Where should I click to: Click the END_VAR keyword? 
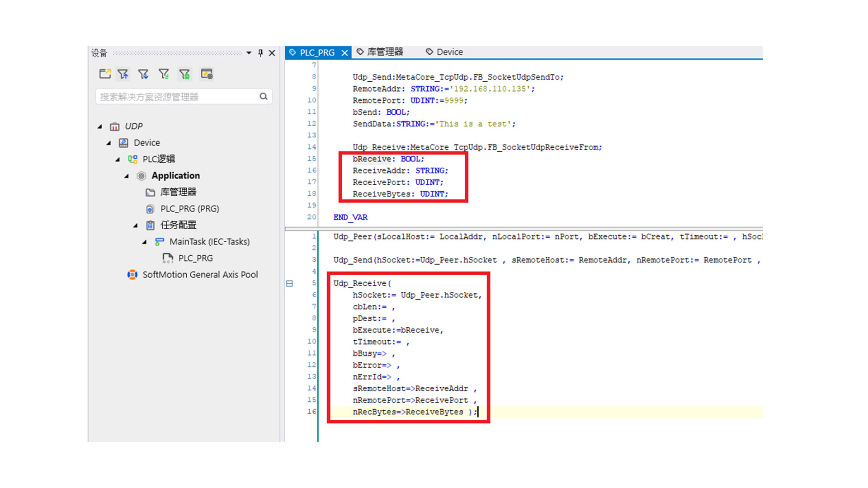[350, 217]
